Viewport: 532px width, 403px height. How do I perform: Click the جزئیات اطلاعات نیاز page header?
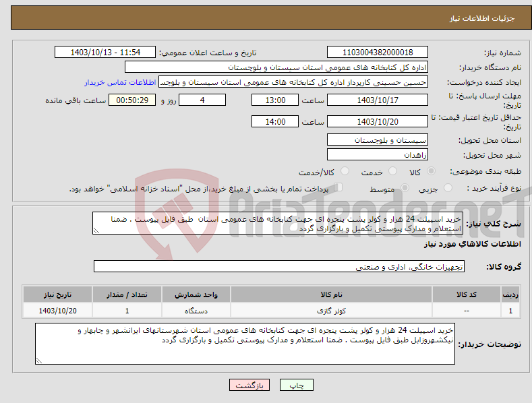[x=482, y=18]
